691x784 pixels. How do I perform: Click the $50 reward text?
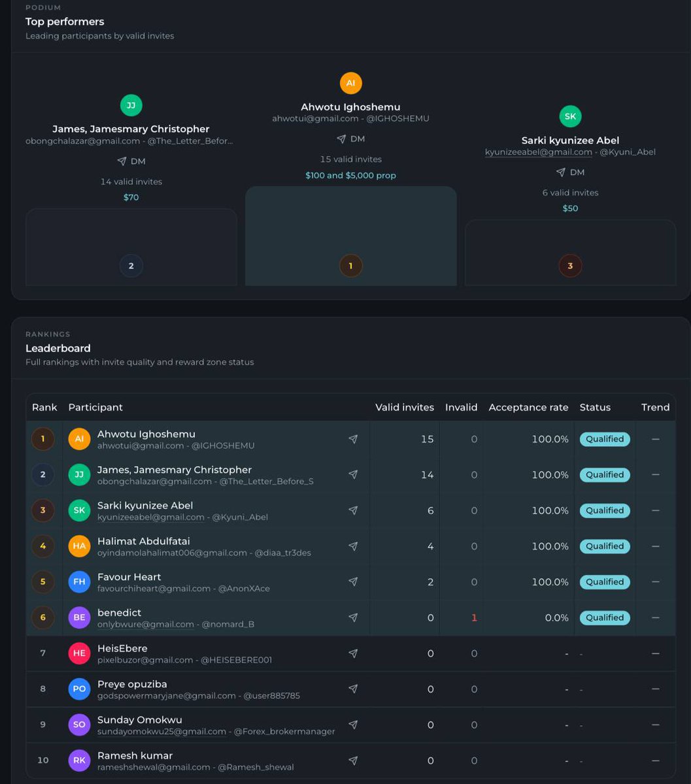pos(571,208)
